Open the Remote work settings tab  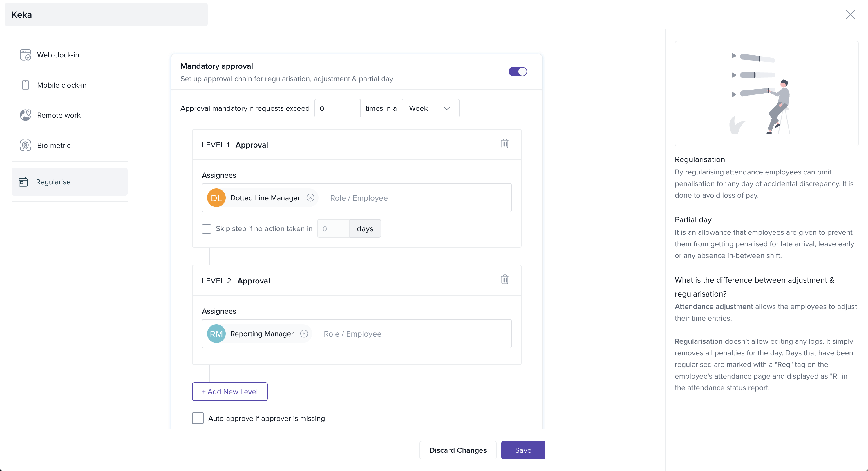click(59, 115)
